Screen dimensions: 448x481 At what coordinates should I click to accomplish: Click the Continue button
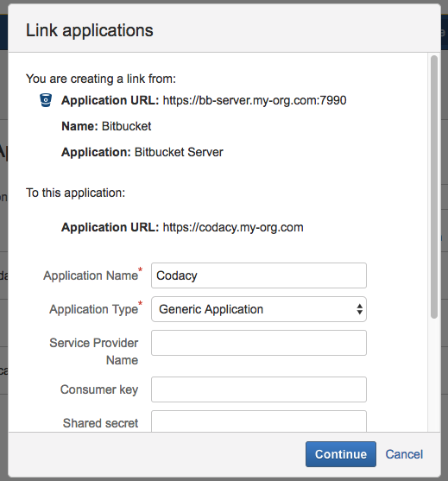click(x=341, y=454)
